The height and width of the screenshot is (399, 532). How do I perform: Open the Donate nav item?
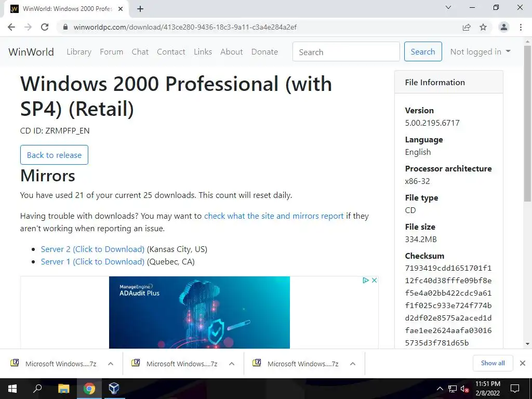click(264, 52)
